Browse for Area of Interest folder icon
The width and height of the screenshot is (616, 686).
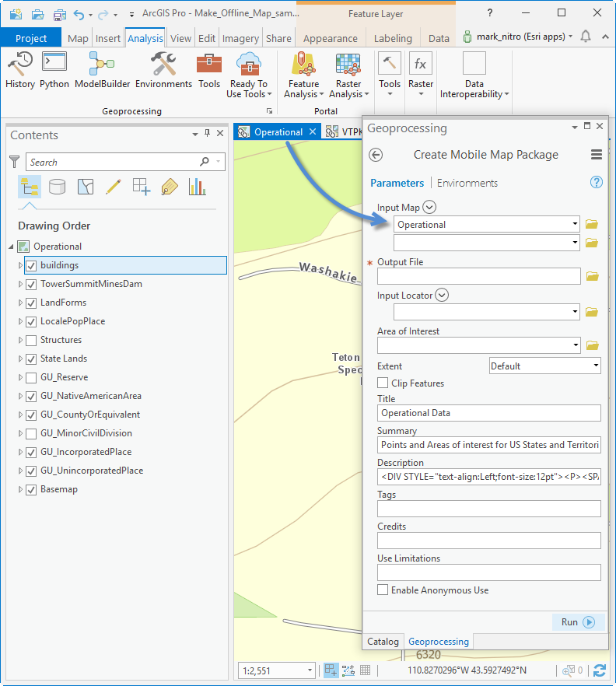click(x=593, y=345)
